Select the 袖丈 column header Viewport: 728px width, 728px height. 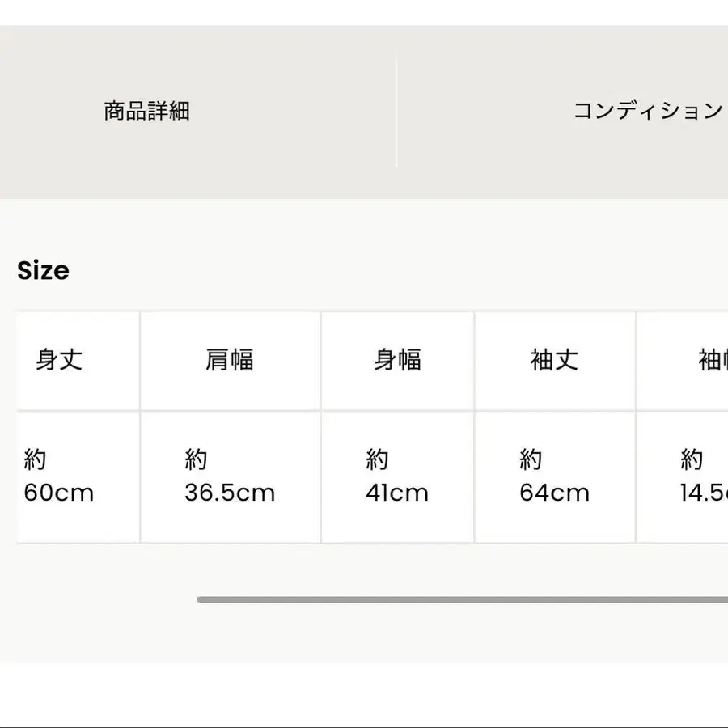click(555, 361)
